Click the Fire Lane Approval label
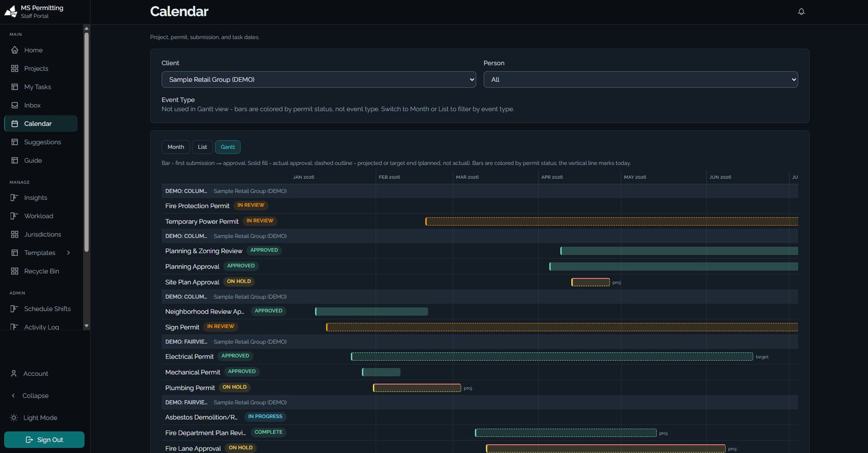This screenshot has height=453, width=868. (x=193, y=449)
